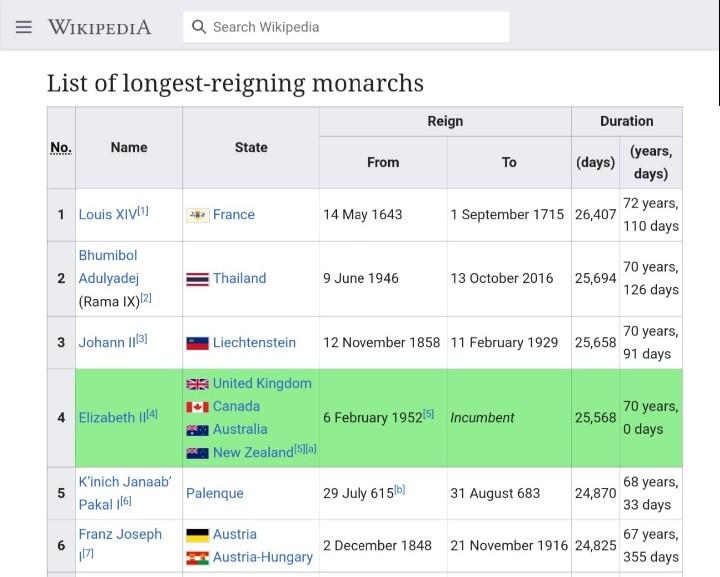Select the 13 October 2016 cell
720x577 pixels.
(x=509, y=279)
